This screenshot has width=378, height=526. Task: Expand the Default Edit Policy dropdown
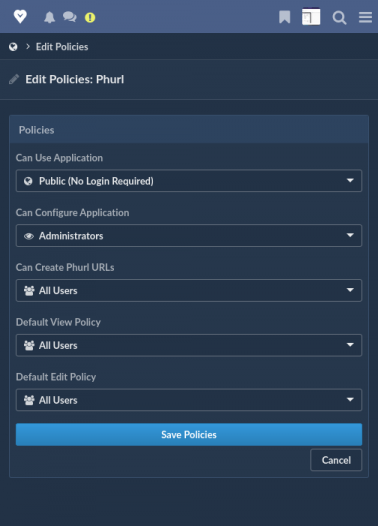[189, 400]
